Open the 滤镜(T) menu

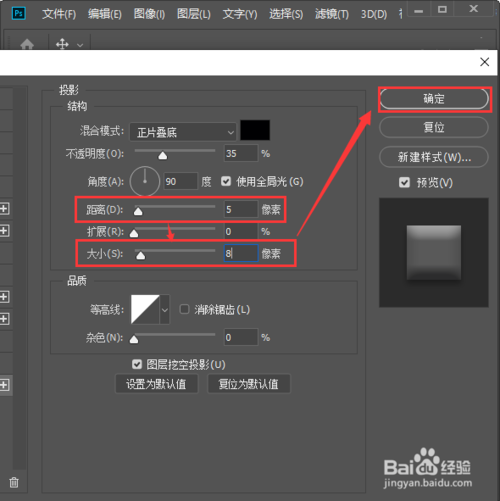coord(332,14)
